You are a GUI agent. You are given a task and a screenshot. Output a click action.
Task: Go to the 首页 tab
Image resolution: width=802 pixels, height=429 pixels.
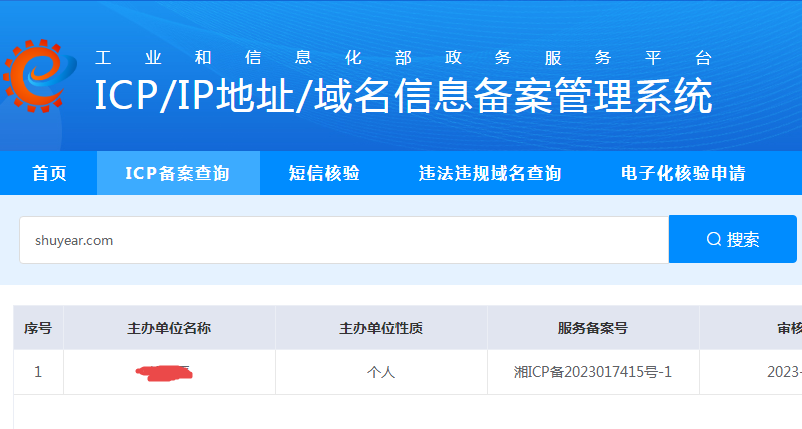click(x=49, y=173)
